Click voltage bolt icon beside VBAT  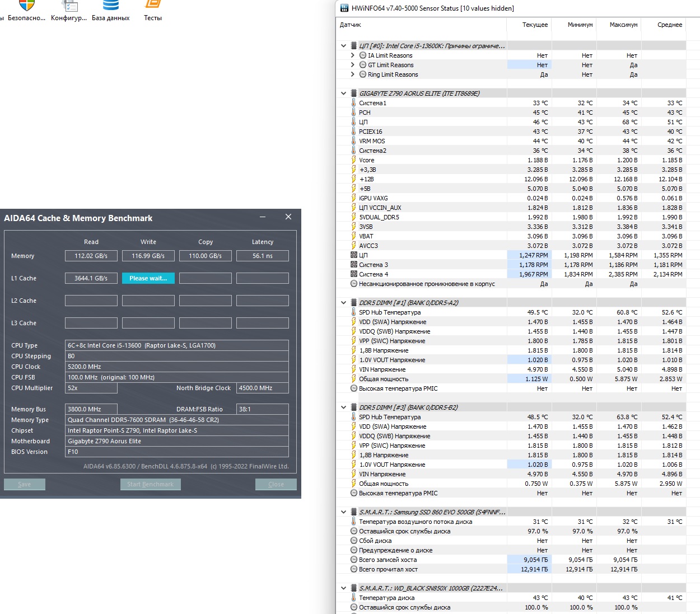point(353,236)
